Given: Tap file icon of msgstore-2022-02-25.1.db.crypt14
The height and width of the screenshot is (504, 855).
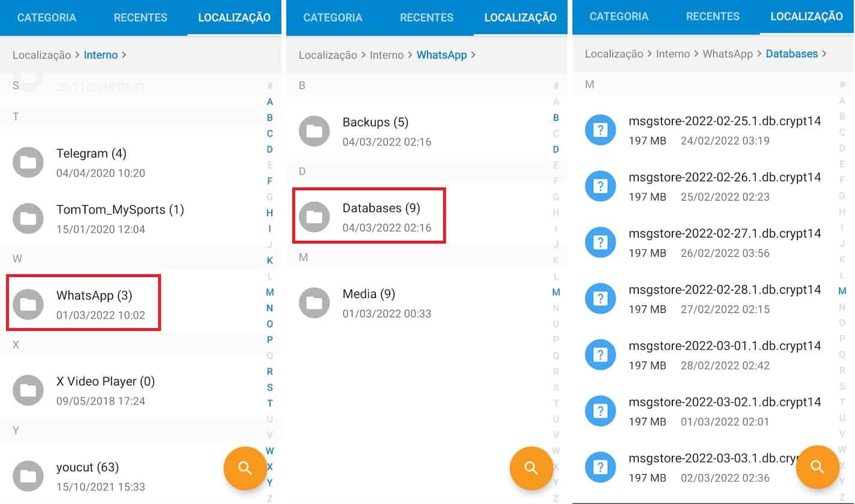Looking at the screenshot, I should click(601, 130).
